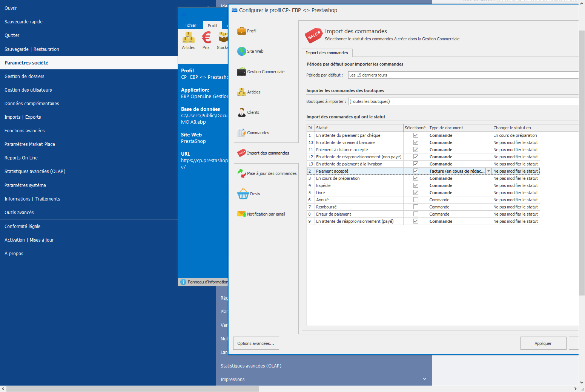
Task: Open the document type dropdown arrow for 'Paiement accepté'
Action: (x=489, y=171)
